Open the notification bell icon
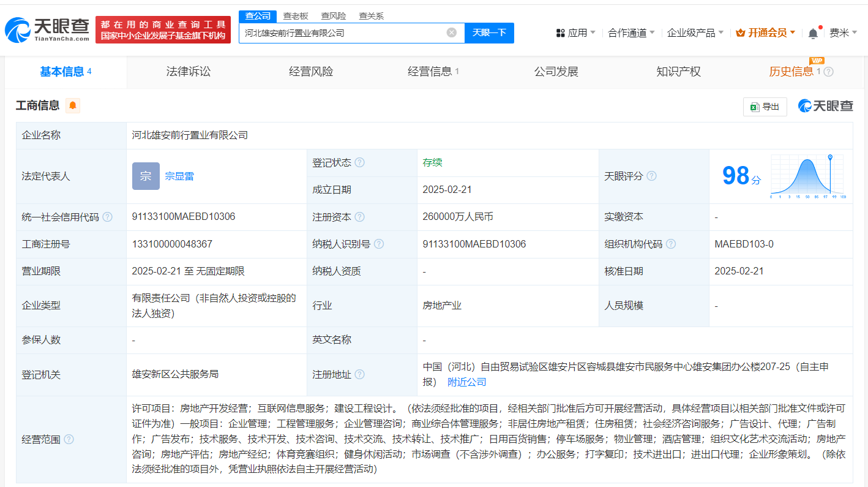 (x=812, y=32)
